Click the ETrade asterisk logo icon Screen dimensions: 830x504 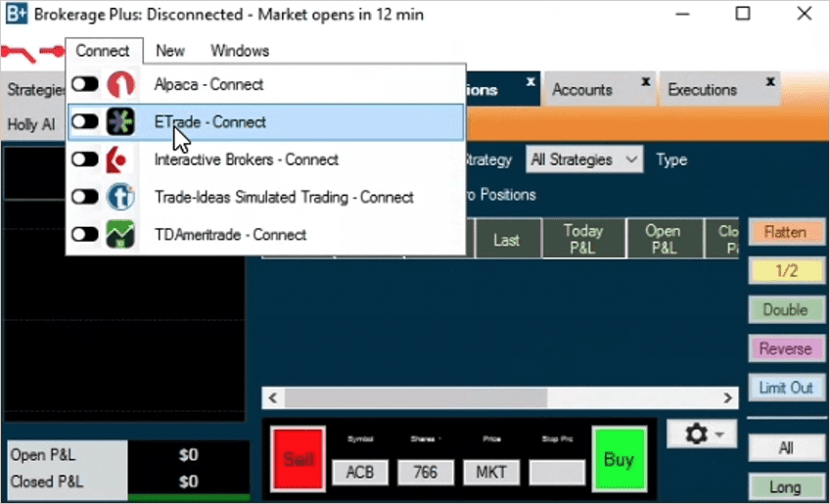click(x=120, y=122)
